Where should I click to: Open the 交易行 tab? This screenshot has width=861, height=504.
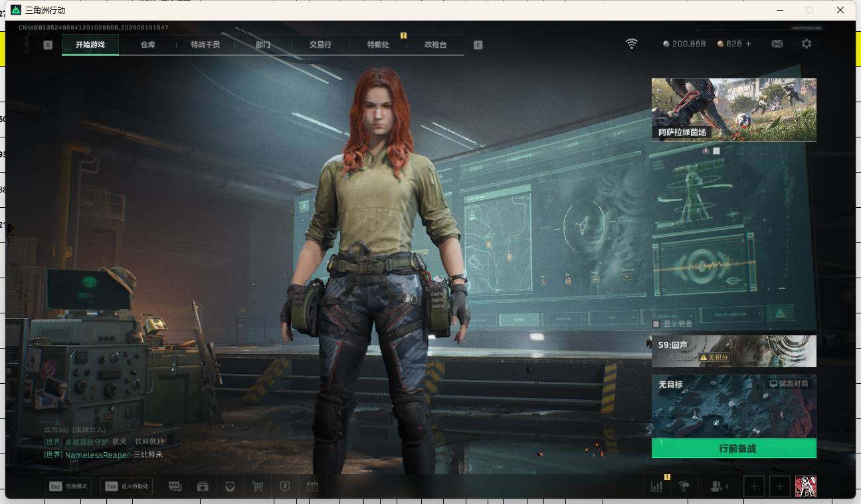click(320, 44)
